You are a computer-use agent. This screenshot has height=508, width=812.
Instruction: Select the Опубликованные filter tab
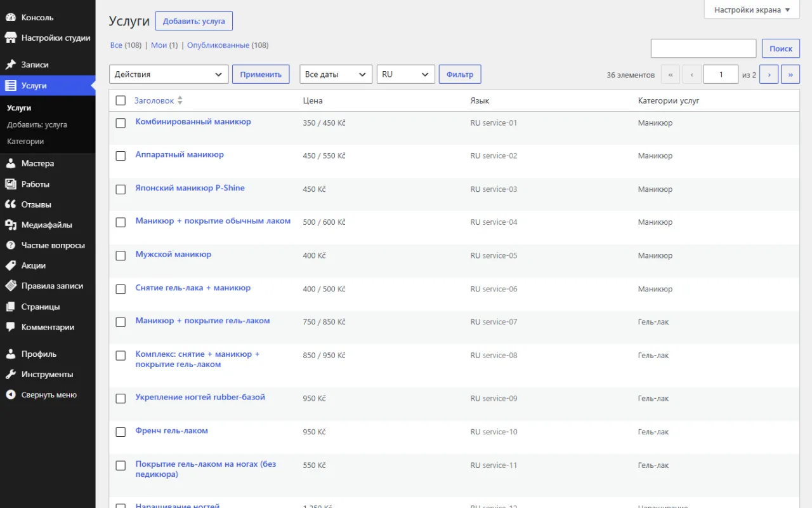[218, 45]
